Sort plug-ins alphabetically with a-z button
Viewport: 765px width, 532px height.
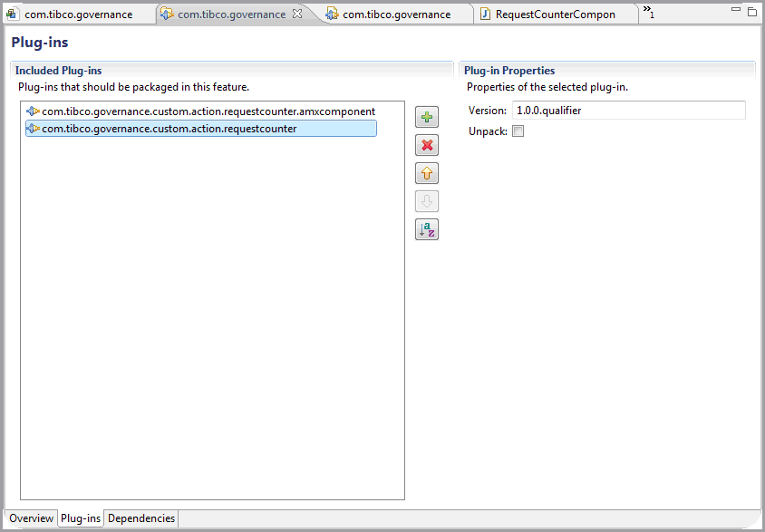point(427,229)
